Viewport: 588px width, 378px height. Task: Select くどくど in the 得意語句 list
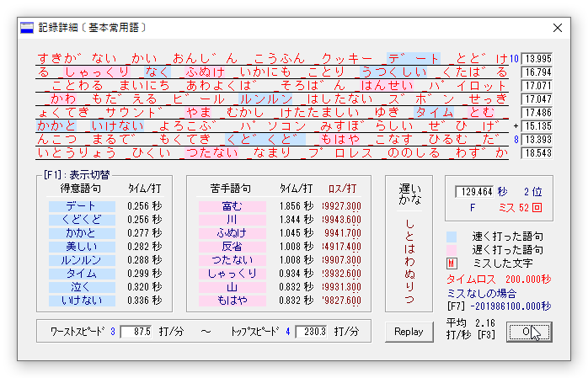[x=82, y=220]
